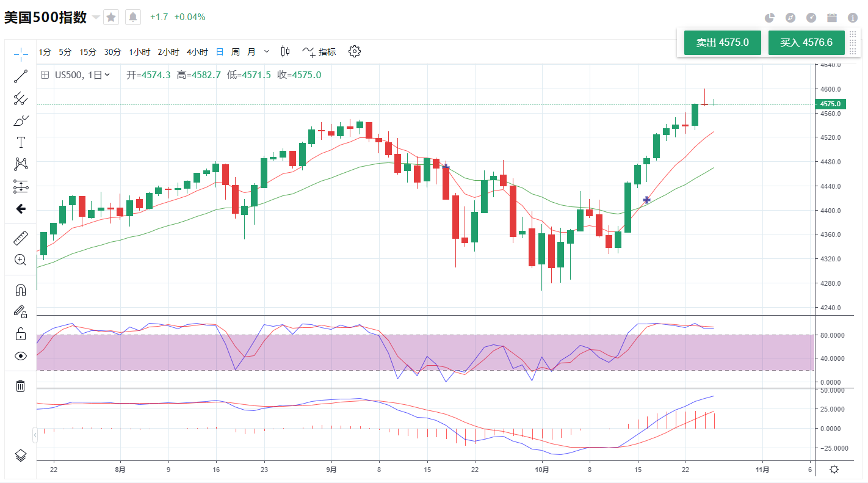The image size is (868, 483).
Task: Open the 指标 indicators menu
Action: [x=320, y=52]
